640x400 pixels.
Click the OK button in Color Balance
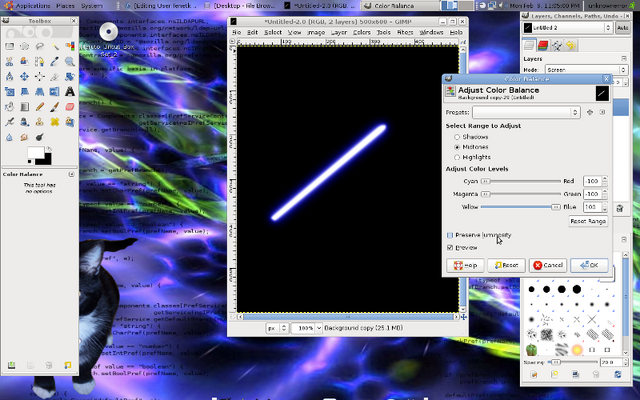point(589,265)
